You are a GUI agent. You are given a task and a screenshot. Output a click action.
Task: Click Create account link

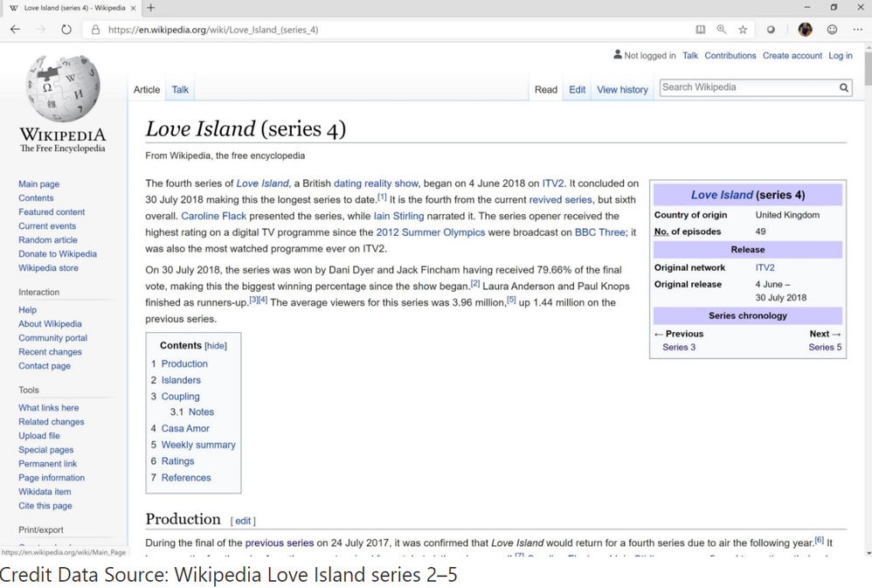coord(792,56)
